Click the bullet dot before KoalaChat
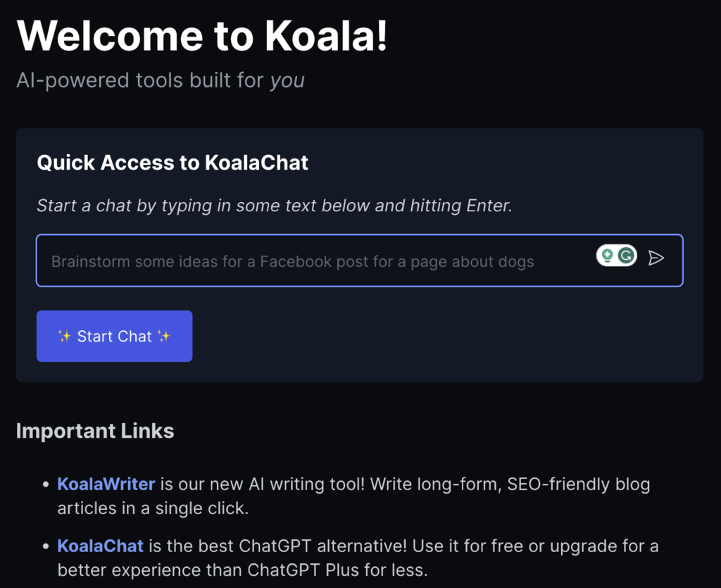 [46, 546]
